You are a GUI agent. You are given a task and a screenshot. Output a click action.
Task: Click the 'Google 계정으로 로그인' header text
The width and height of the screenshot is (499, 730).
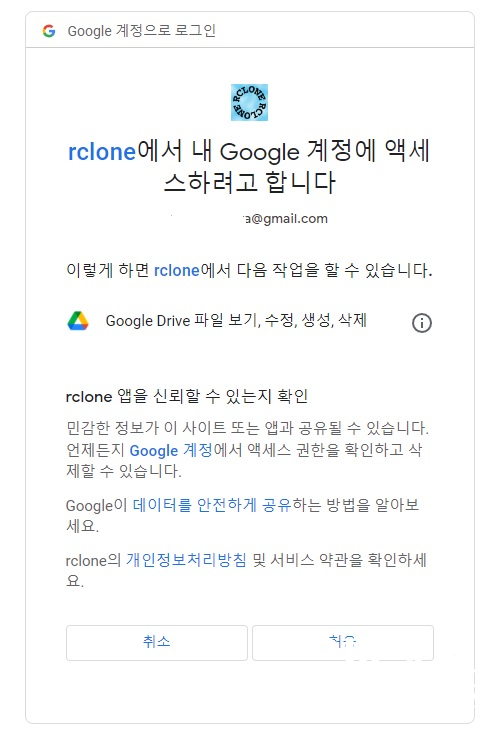click(142, 31)
